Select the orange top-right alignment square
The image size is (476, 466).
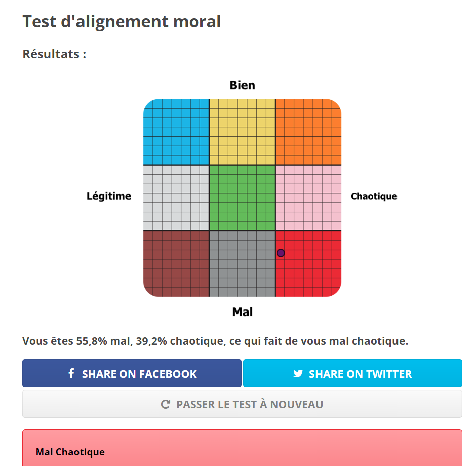click(x=308, y=132)
